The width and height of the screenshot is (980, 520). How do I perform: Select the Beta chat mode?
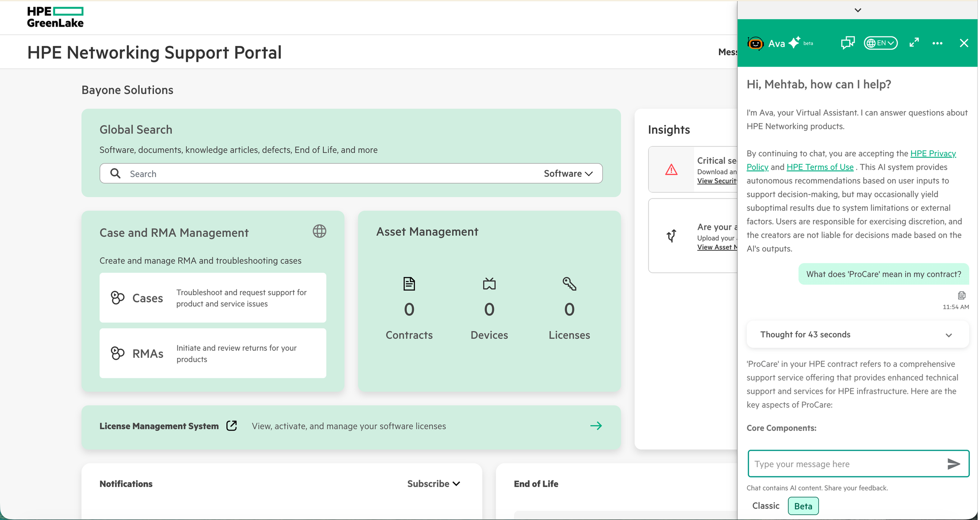click(x=803, y=506)
